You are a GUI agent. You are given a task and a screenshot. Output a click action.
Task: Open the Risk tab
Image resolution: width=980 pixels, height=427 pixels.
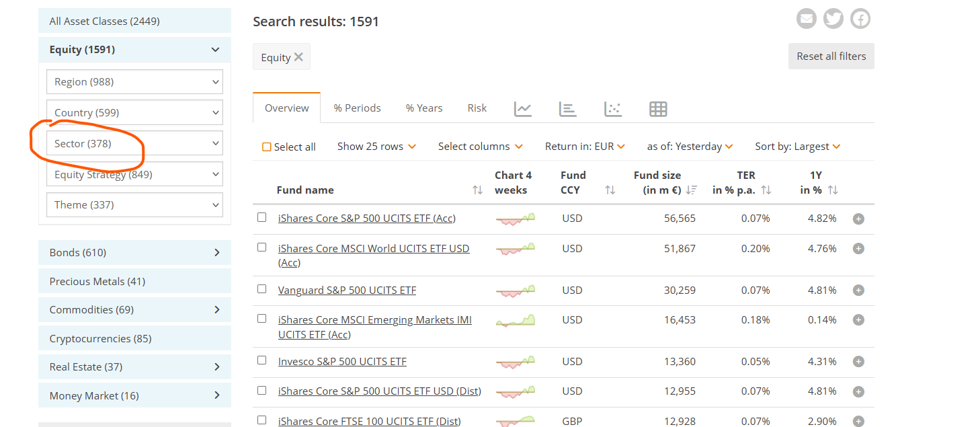click(477, 108)
